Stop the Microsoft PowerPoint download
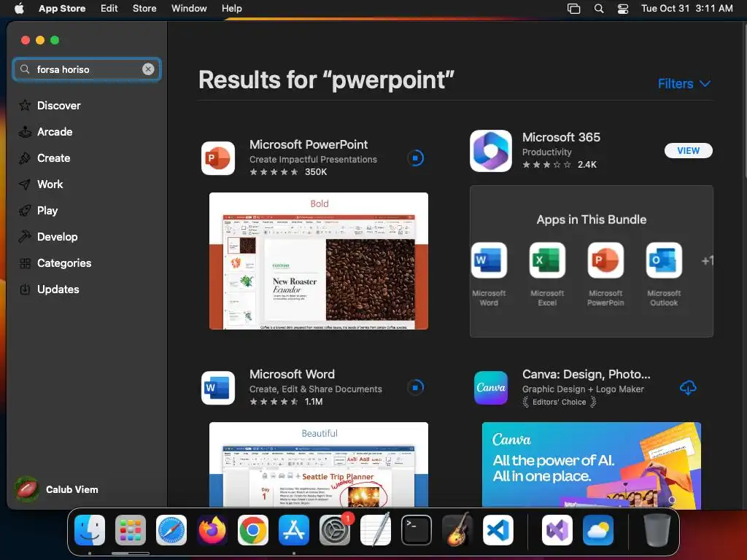The image size is (747, 560). [x=415, y=157]
